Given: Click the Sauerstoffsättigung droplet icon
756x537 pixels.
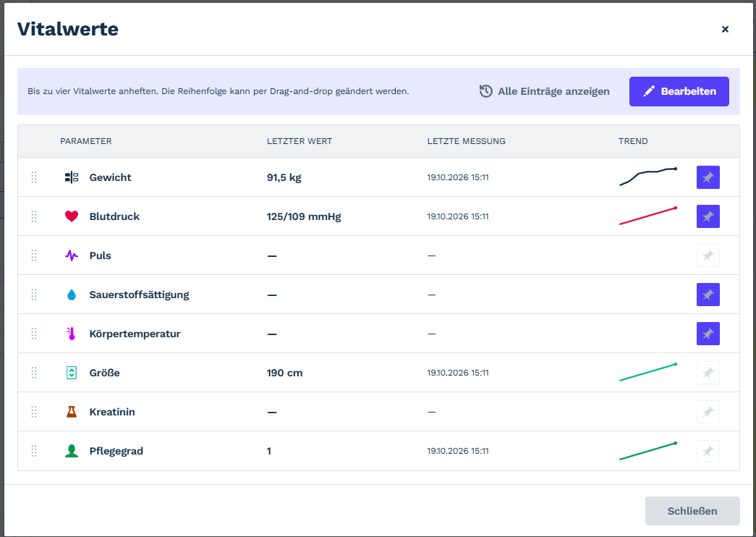Looking at the screenshot, I should 72,295.
